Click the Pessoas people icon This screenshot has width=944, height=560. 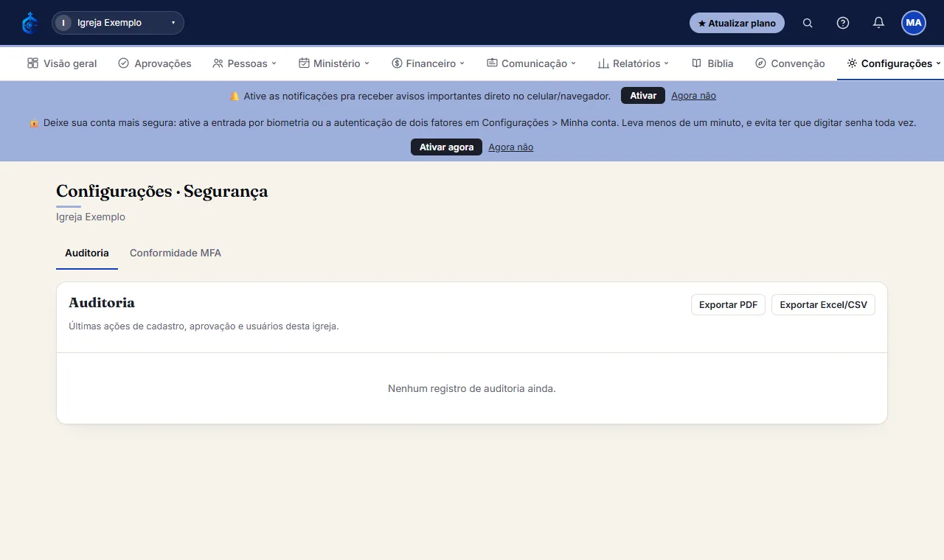click(218, 63)
